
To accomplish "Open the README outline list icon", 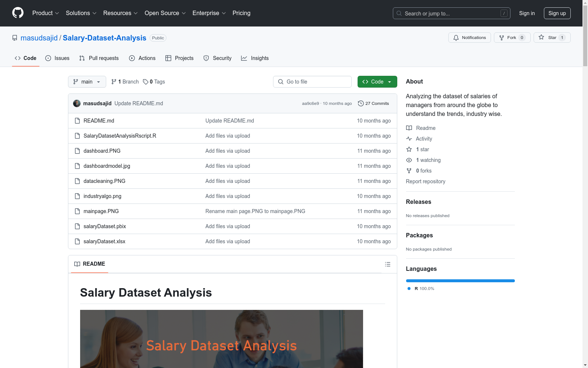I will click(x=387, y=264).
